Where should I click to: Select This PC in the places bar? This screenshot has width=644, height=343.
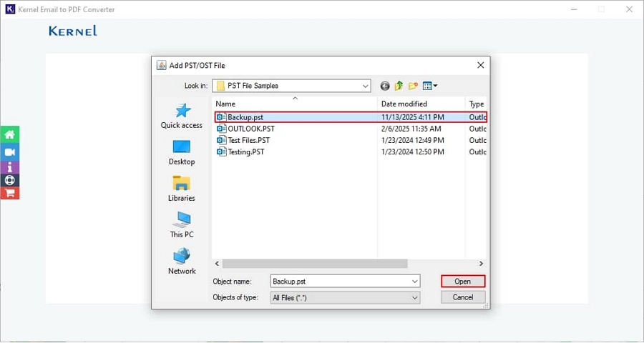(182, 224)
